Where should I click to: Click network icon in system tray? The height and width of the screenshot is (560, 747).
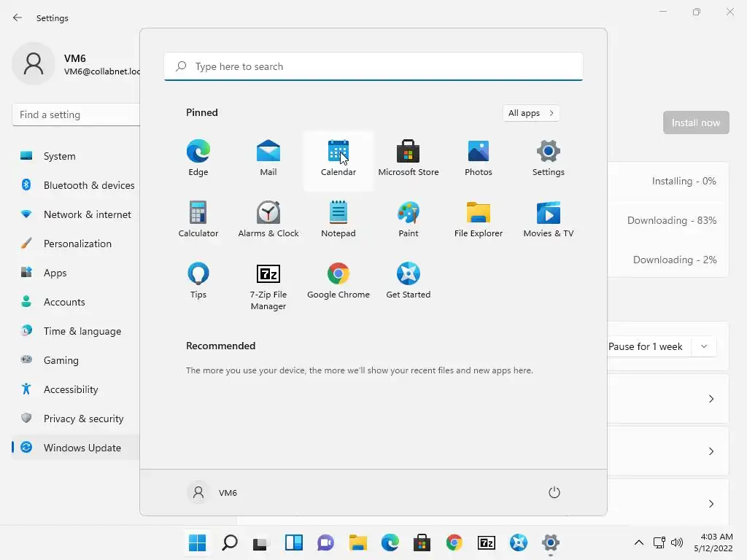[659, 542]
